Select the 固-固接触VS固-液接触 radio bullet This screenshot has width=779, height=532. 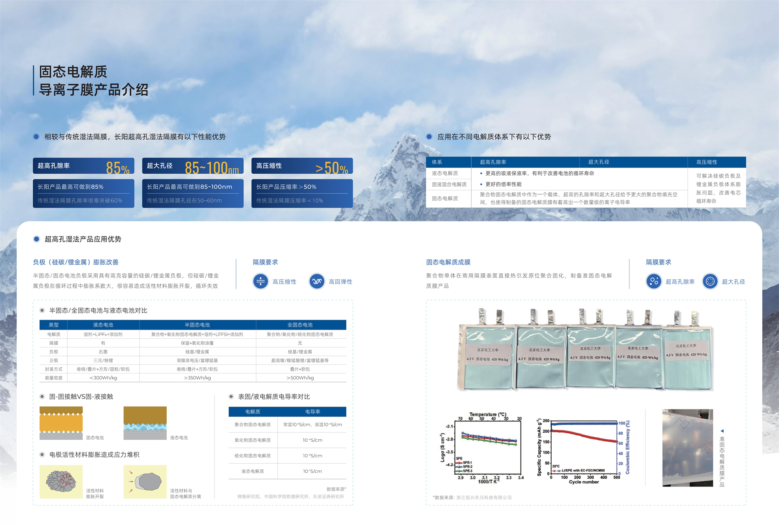pos(42,396)
